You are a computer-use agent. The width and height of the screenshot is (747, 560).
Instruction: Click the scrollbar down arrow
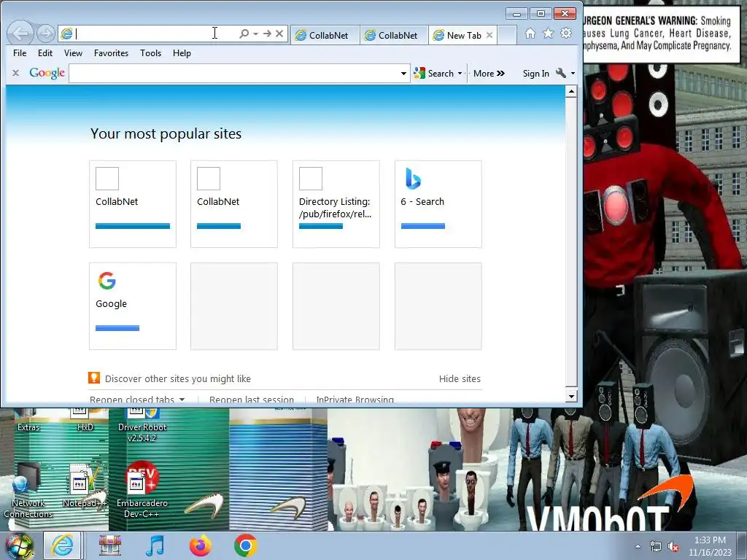(x=571, y=396)
